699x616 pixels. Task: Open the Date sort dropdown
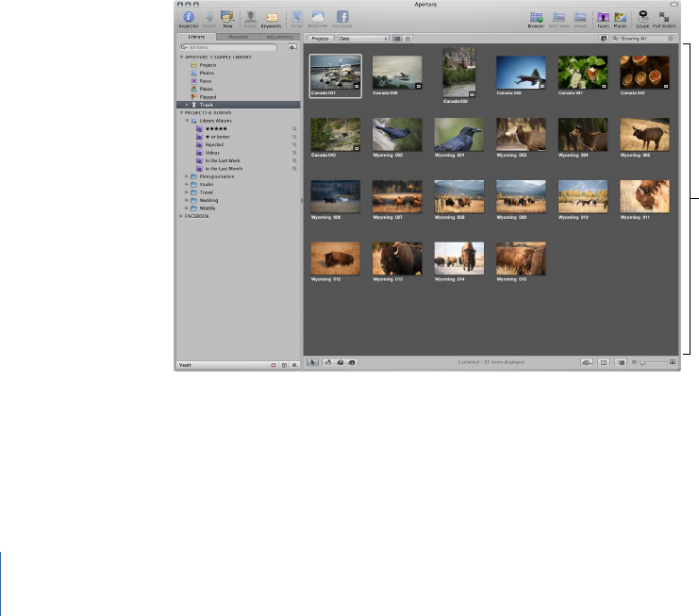tap(363, 39)
